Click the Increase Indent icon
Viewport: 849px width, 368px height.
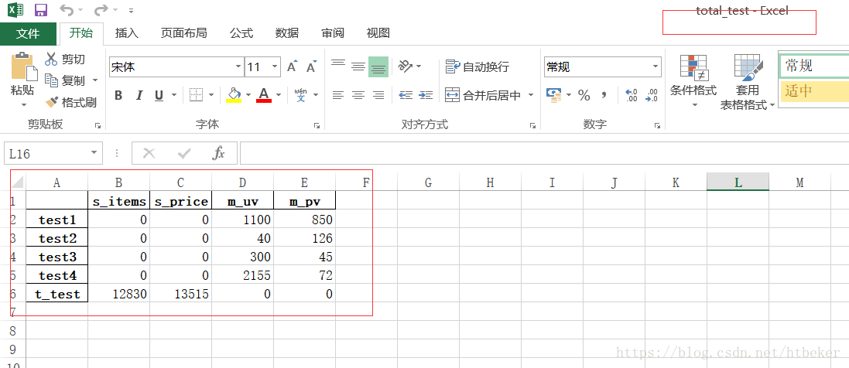point(426,95)
